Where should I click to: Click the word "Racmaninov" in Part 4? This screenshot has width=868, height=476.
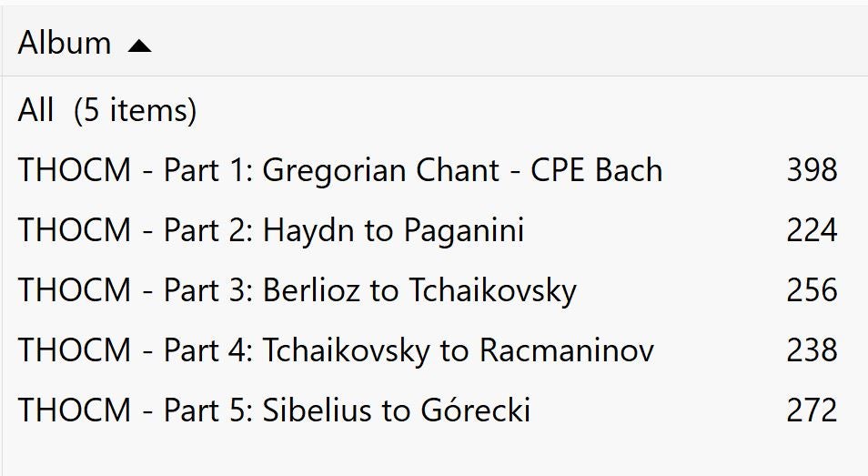click(566, 350)
